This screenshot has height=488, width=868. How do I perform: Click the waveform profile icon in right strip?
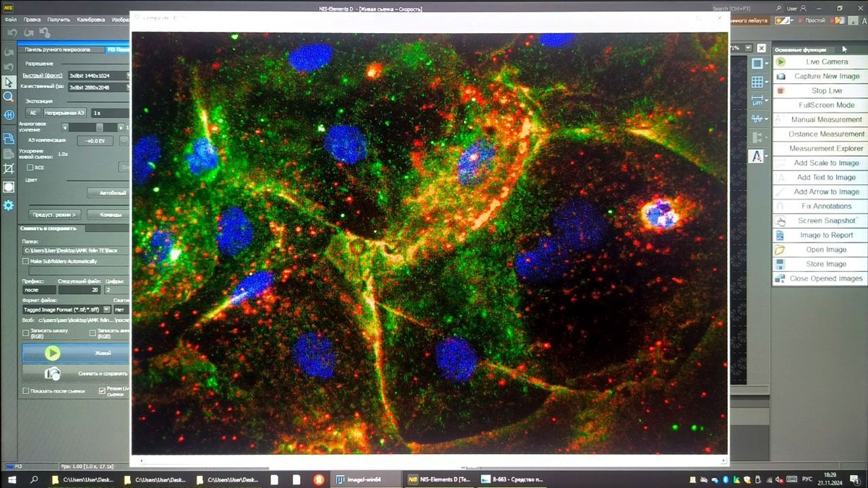(757, 119)
